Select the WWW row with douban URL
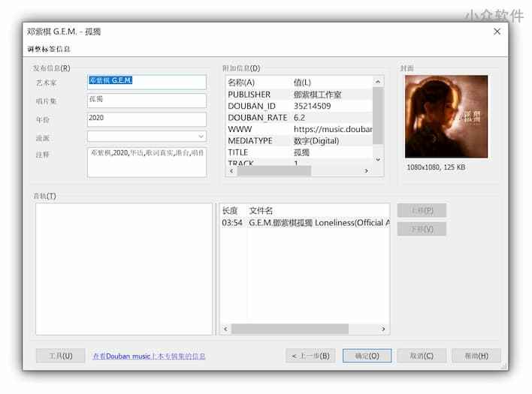The width and height of the screenshot is (532, 394). (x=300, y=129)
